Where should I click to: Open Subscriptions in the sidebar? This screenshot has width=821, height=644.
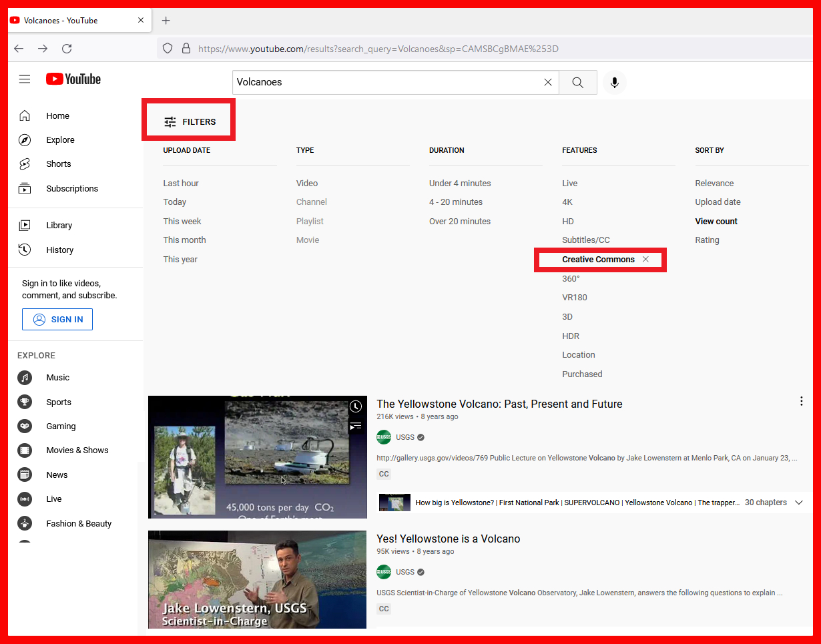[x=71, y=189]
